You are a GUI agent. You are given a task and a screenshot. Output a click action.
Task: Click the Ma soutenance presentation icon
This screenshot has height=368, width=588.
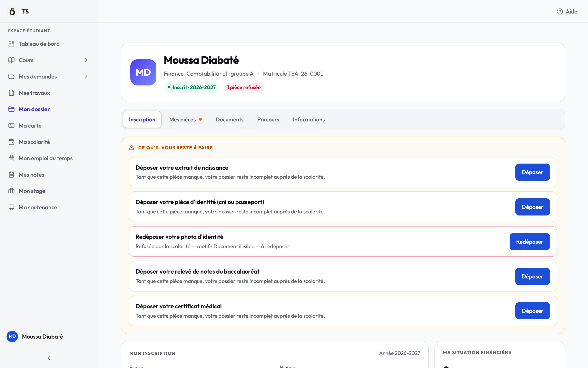11,207
